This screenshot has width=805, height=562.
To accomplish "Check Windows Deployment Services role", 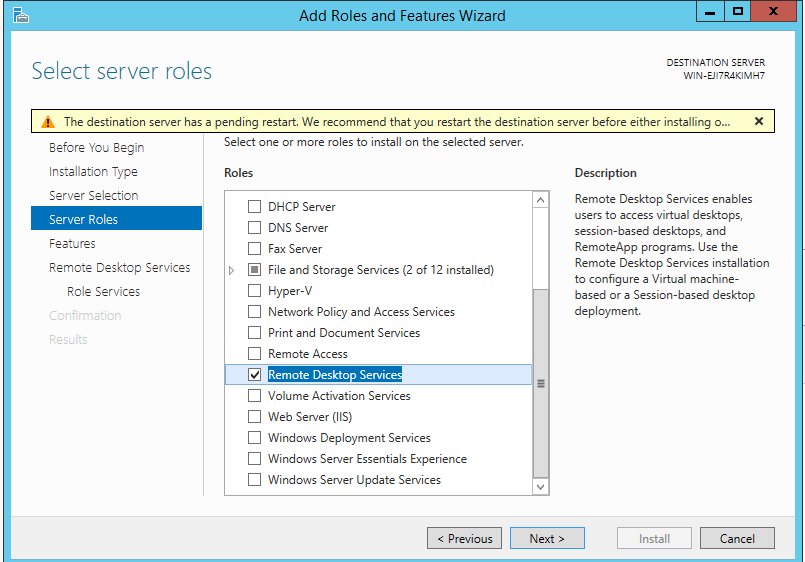I will 254,438.
